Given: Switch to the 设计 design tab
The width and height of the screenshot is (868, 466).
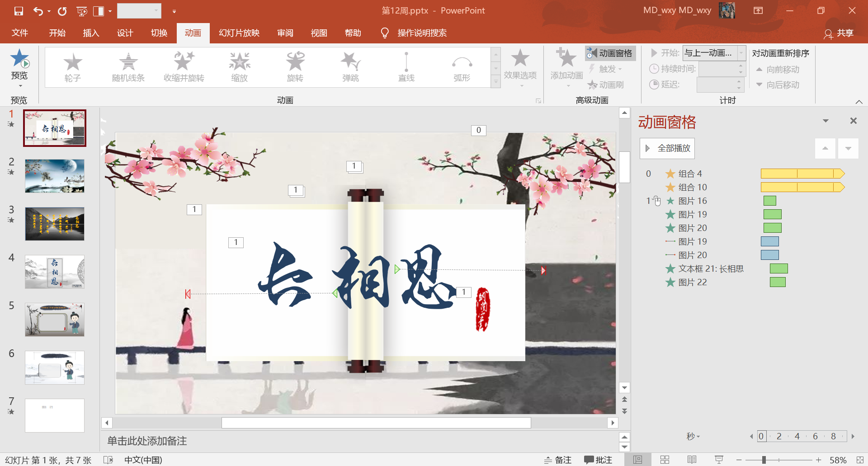Looking at the screenshot, I should point(125,33).
